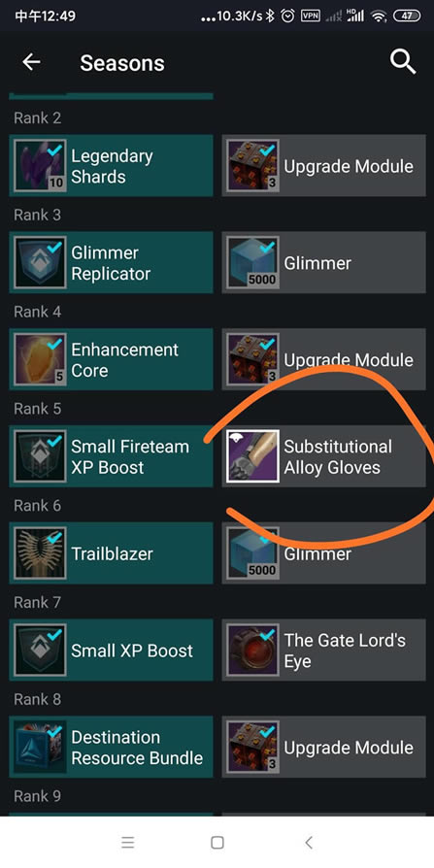Tap the Trailblazer shell icon
434x868 pixels.
(40, 553)
